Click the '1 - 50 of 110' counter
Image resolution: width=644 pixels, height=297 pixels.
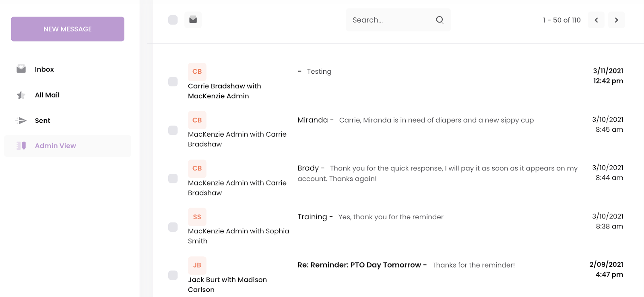pyautogui.click(x=561, y=20)
